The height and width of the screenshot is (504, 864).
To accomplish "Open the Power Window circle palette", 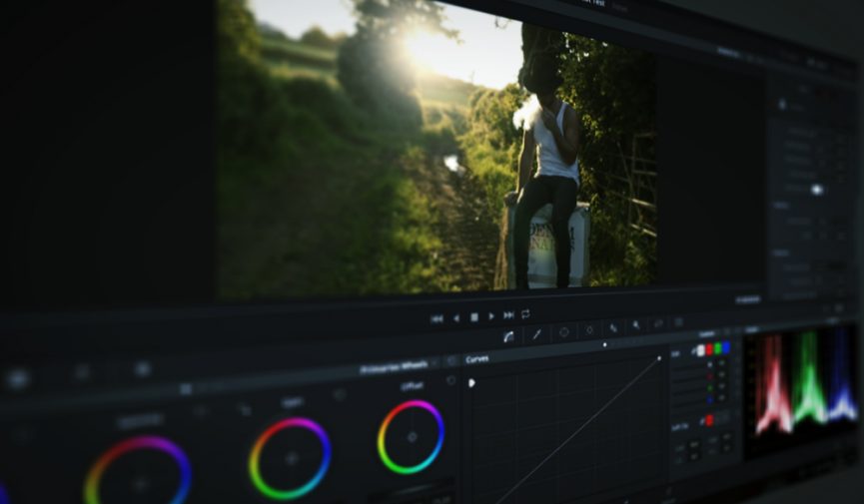I will [x=564, y=332].
